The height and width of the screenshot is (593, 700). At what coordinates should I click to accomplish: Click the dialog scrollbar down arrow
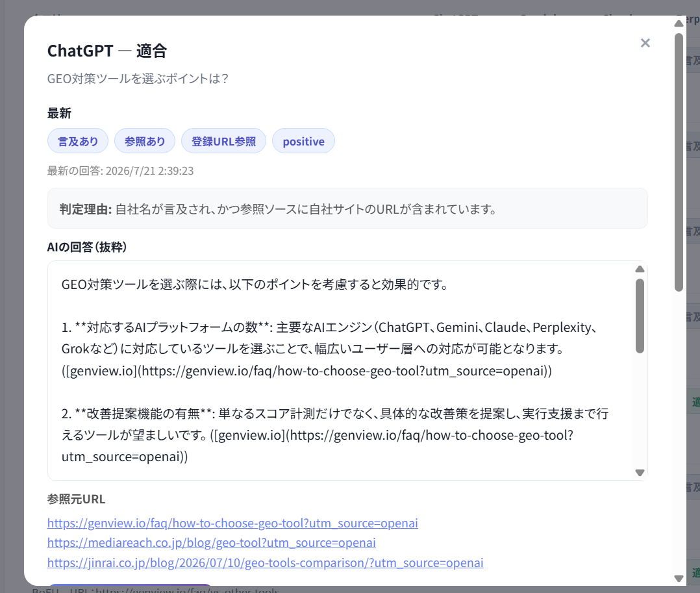(x=679, y=578)
